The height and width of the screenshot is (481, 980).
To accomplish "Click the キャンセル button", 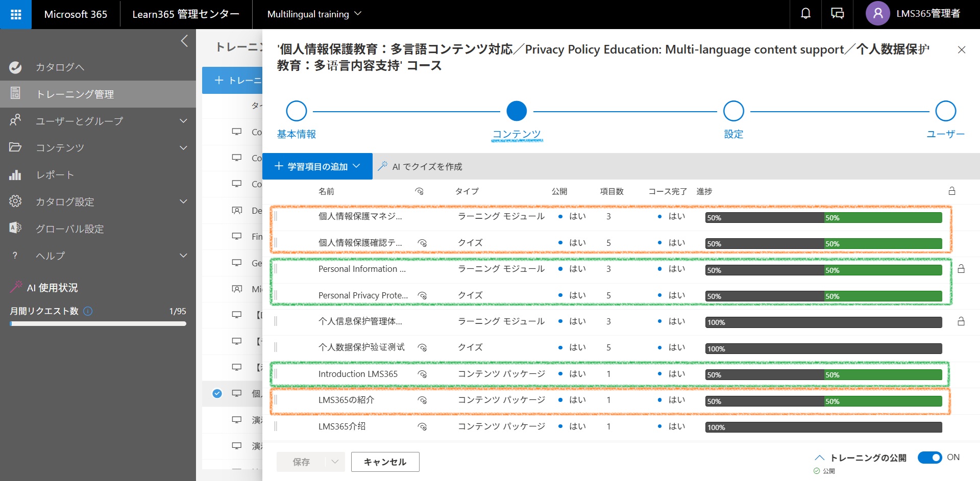I will click(385, 462).
